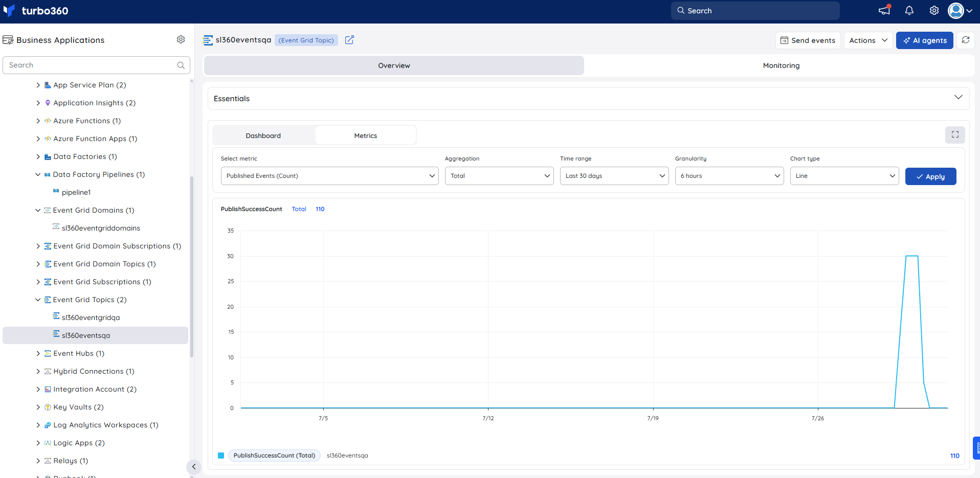Click the Logic Apps icon
This screenshot has height=478, width=980.
coord(48,443)
